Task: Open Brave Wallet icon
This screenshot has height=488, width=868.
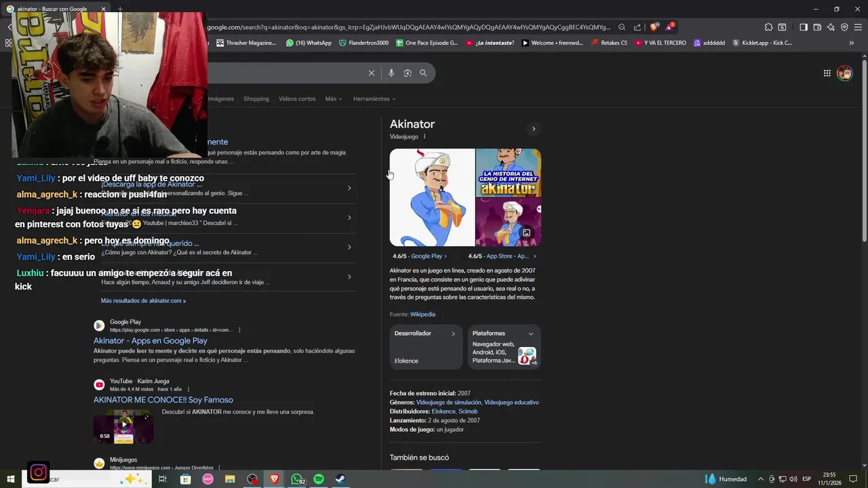Action: [817, 27]
